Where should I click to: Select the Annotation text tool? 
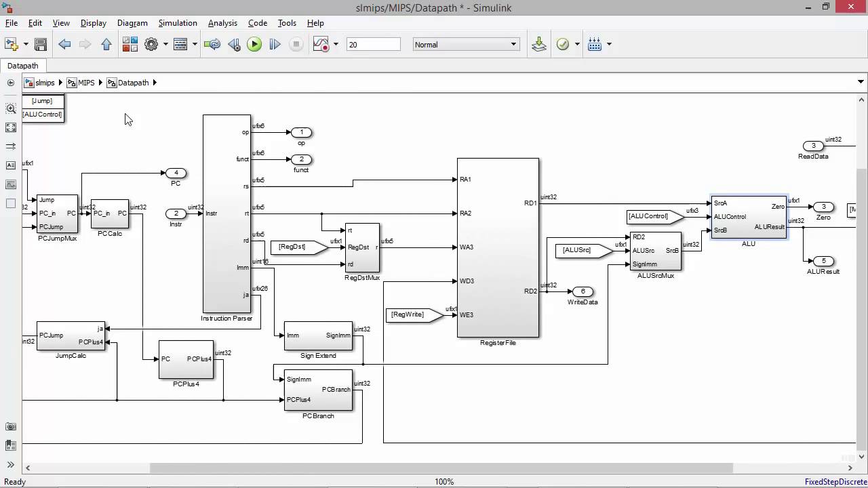(11, 165)
